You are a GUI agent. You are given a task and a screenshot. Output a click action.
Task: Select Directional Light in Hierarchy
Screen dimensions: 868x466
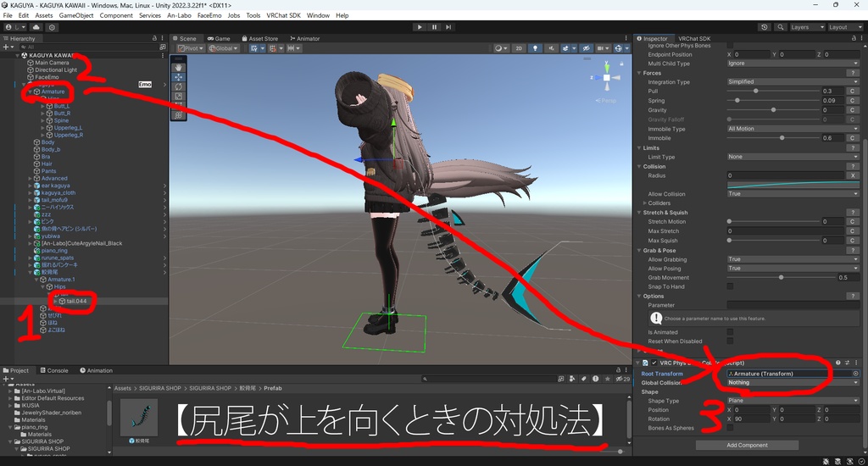(56, 69)
